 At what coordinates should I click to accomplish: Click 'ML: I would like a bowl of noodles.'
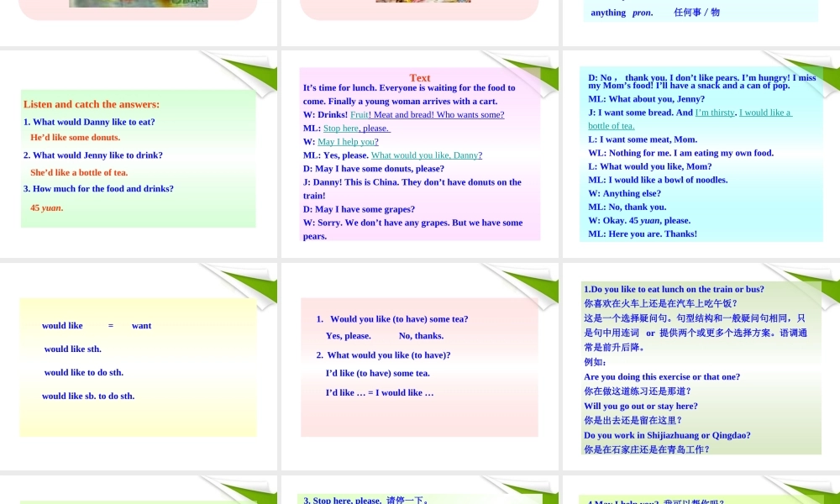tap(658, 180)
